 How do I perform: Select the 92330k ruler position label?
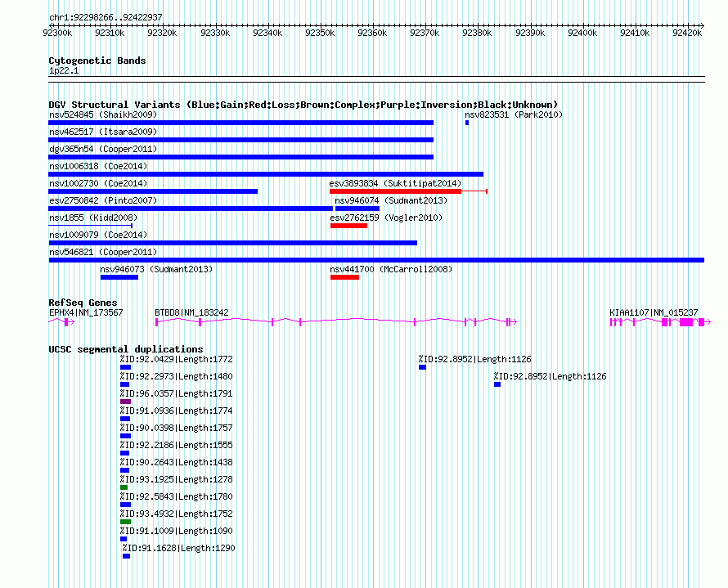215,33
